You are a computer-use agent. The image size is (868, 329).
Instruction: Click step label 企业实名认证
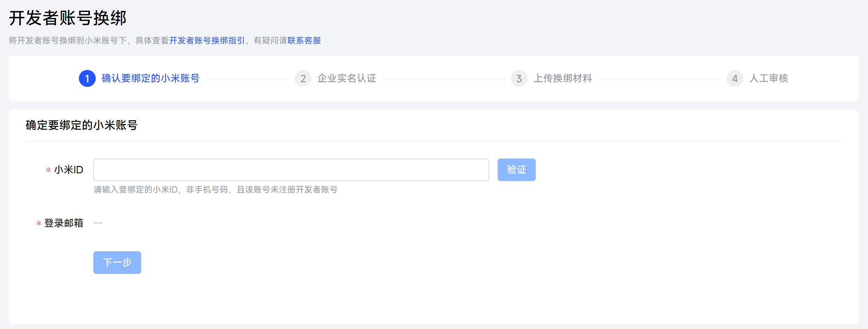(x=347, y=78)
